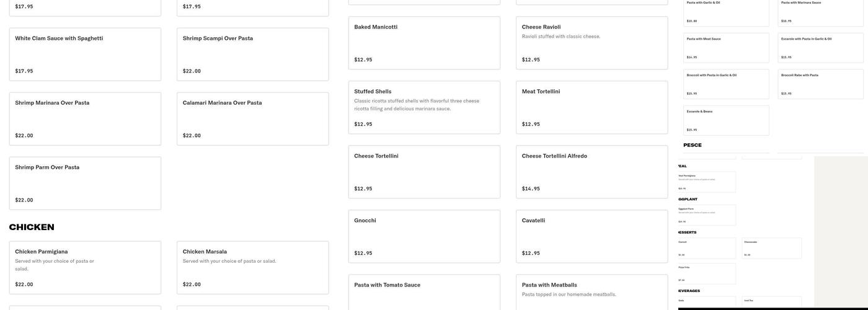Open Pasta with Tomato Sauce
Image resolution: width=868 pixels, height=310 pixels.
424,292
